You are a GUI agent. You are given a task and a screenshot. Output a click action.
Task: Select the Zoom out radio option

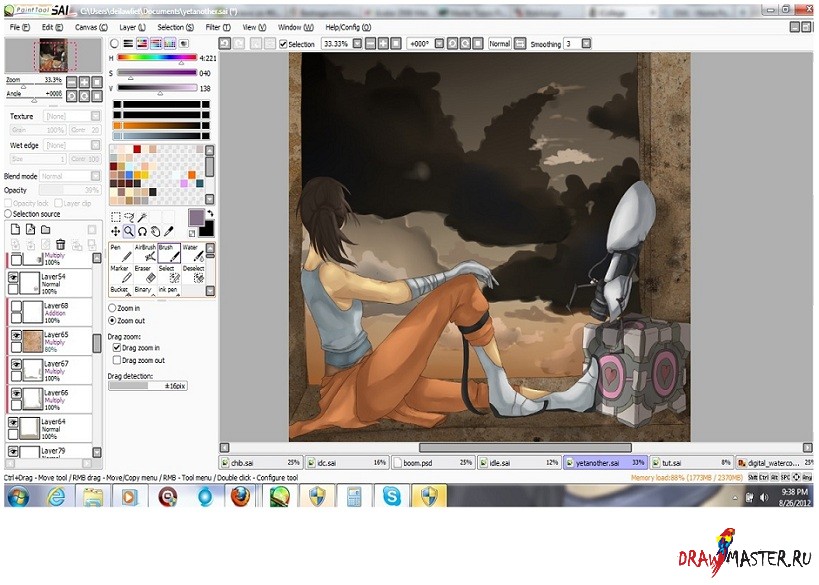(112, 321)
